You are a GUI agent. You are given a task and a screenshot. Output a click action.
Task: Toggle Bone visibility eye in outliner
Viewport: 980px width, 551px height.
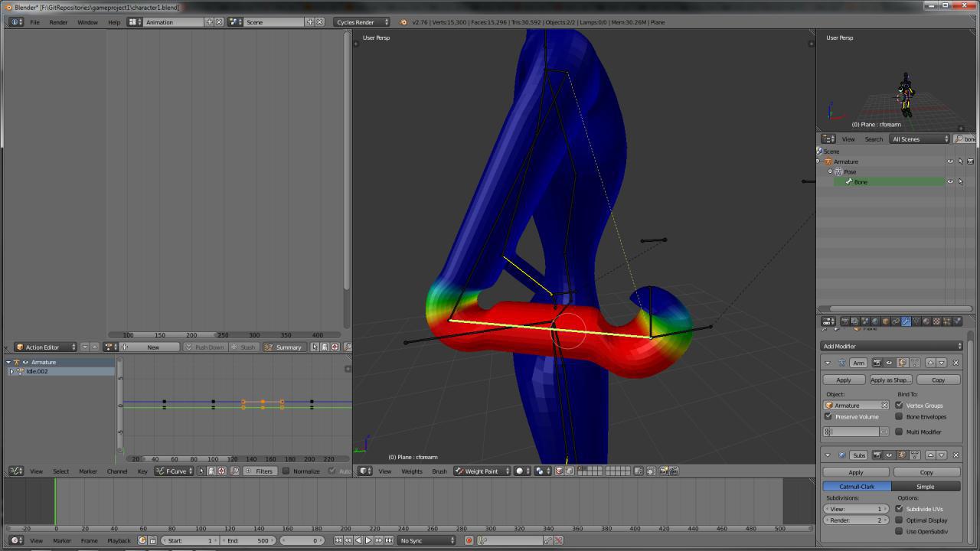click(x=950, y=181)
